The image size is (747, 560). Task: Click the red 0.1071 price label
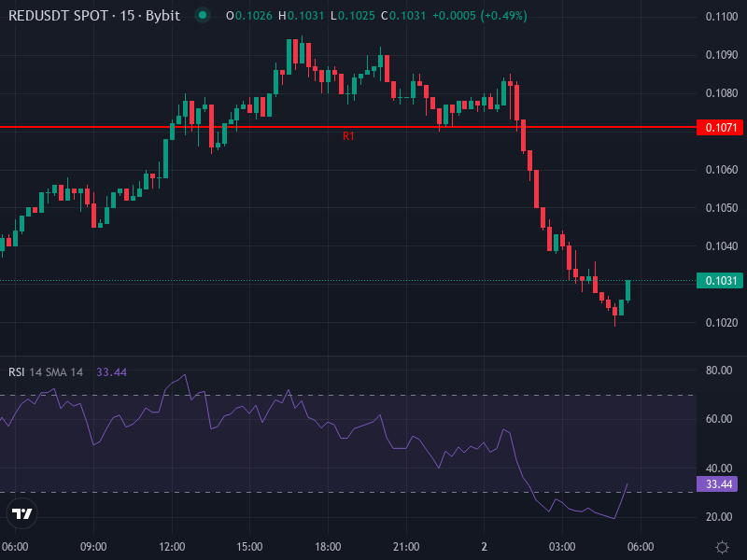pos(719,127)
